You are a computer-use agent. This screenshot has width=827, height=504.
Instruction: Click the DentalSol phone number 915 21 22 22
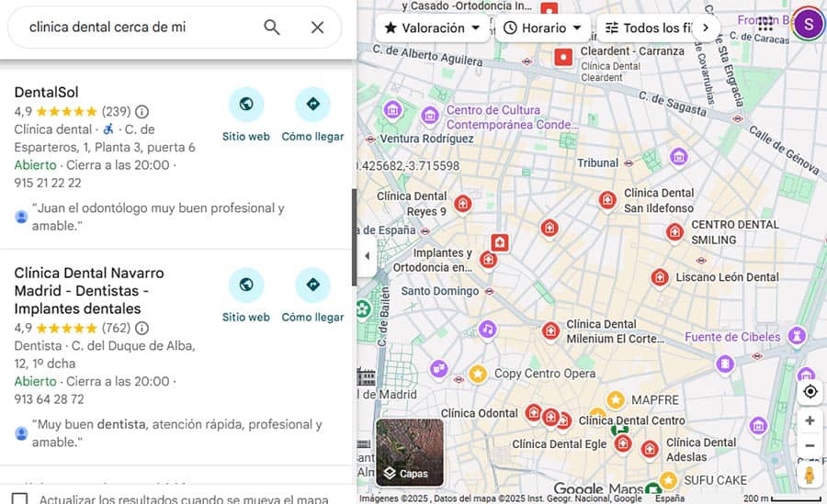pyautogui.click(x=48, y=183)
